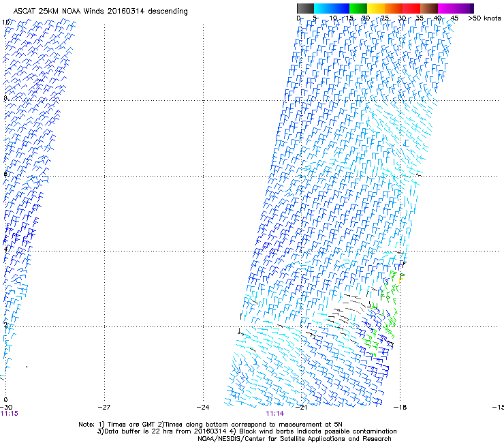Click the cyan-to-blue 5-15 knots color segment
The image size is (504, 443).
click(332, 8)
